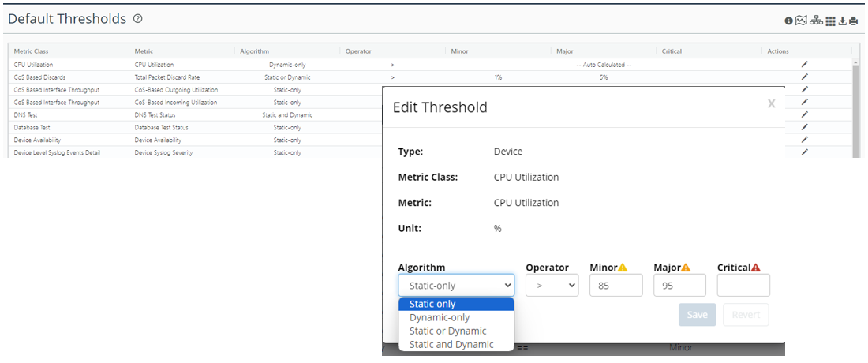Pick Static and Dynamic option

pos(451,344)
